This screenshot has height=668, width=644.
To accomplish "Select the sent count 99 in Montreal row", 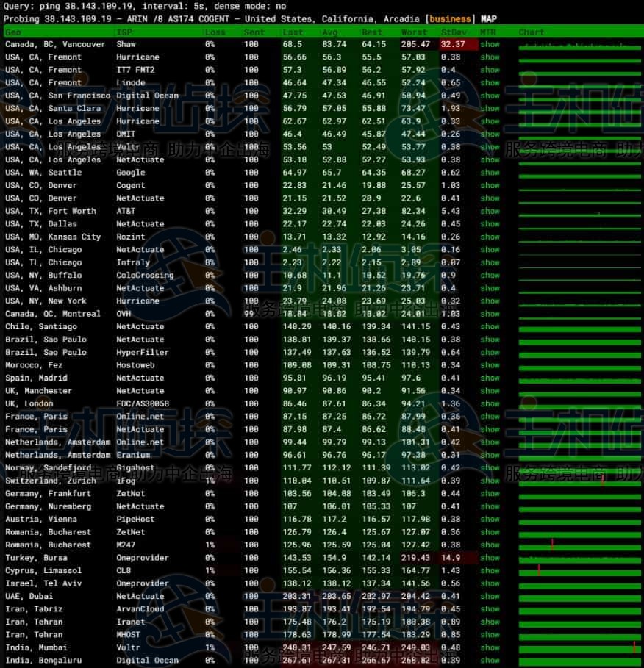I will (249, 314).
